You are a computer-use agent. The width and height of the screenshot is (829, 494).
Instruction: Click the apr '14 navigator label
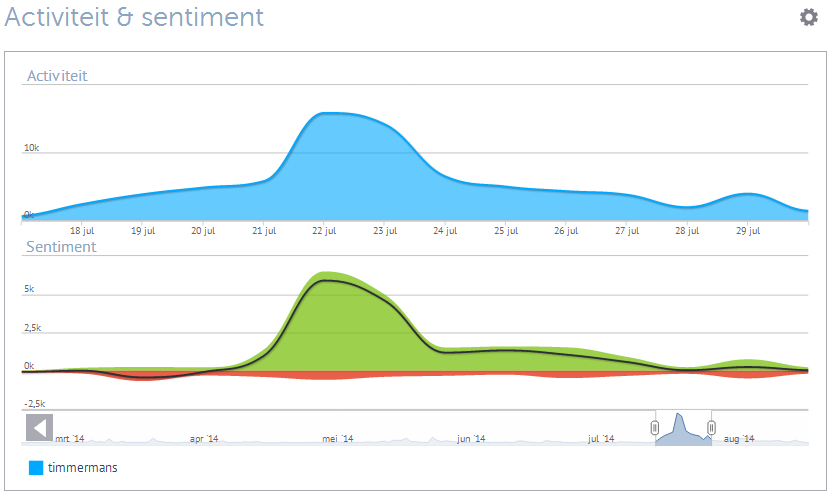tap(204, 438)
